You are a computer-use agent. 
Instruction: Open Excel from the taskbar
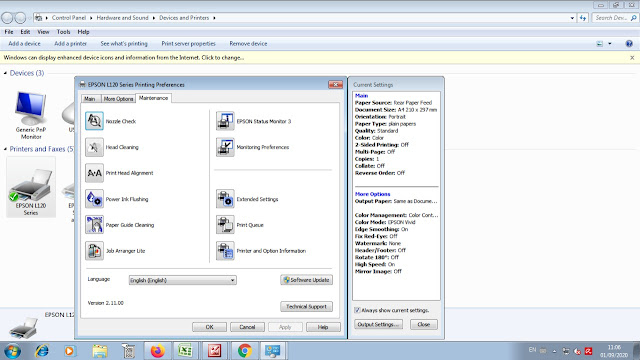click(x=185, y=351)
